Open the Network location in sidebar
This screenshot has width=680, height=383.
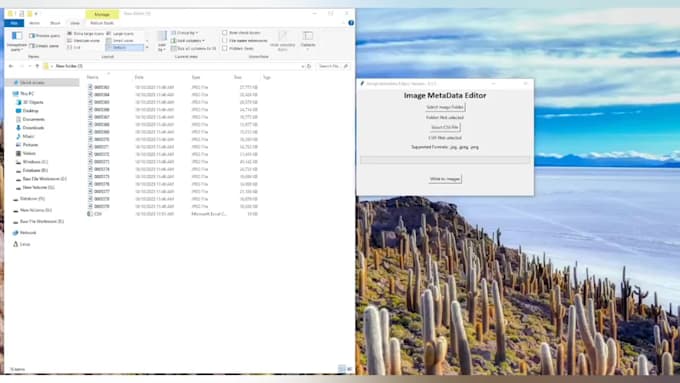coord(24,232)
